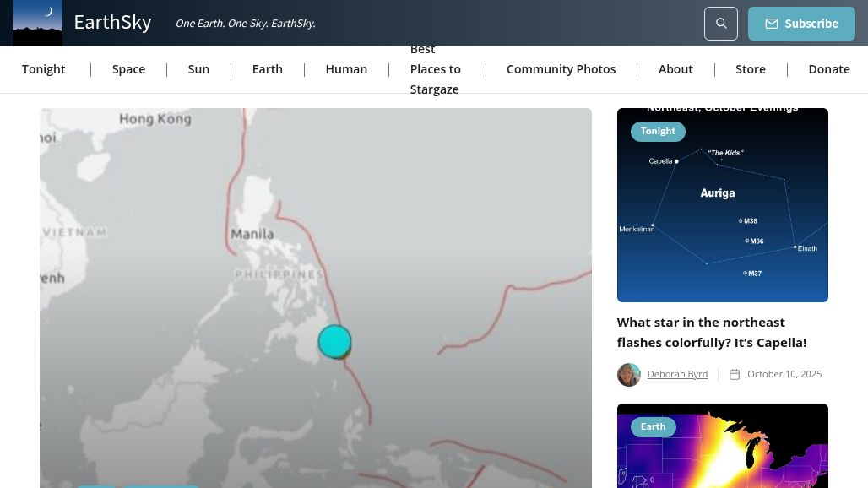Open the Human navigation menu
Viewport: 868px width, 488px height.
[x=346, y=69]
